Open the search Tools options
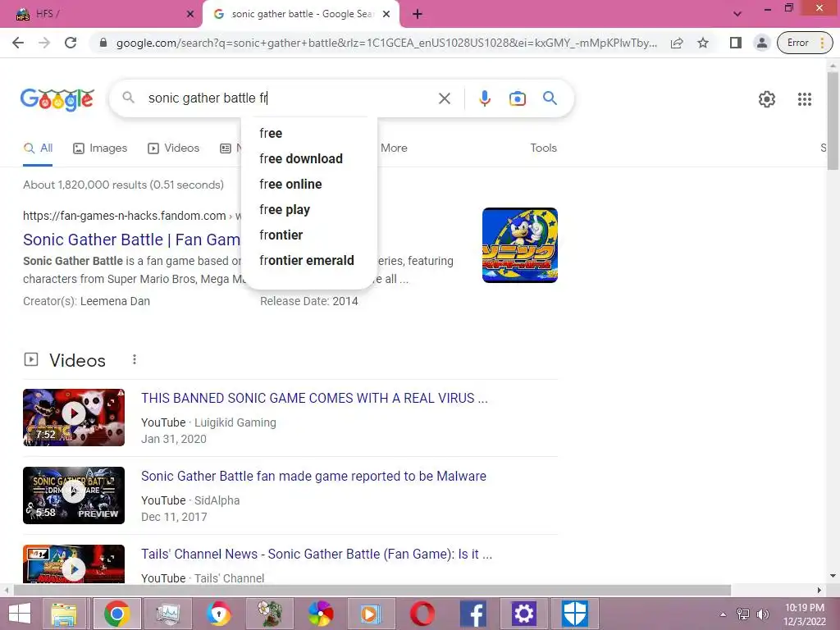 (x=543, y=148)
